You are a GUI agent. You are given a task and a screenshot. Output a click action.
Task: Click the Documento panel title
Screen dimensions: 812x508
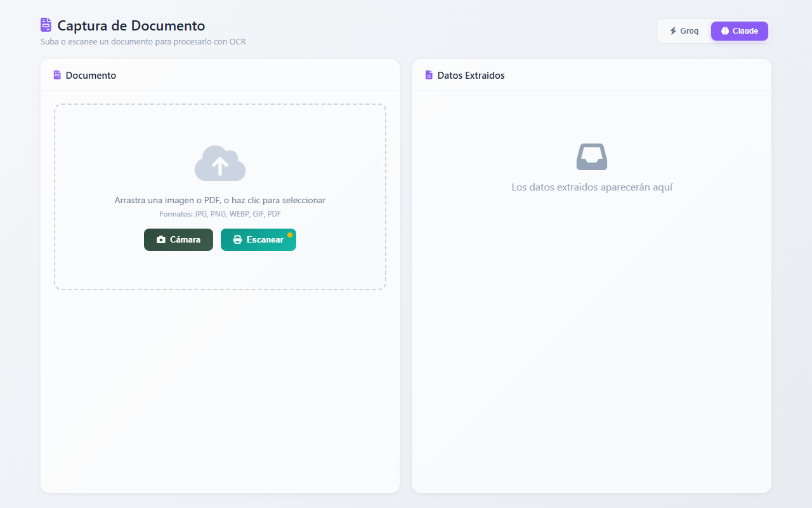pos(91,76)
